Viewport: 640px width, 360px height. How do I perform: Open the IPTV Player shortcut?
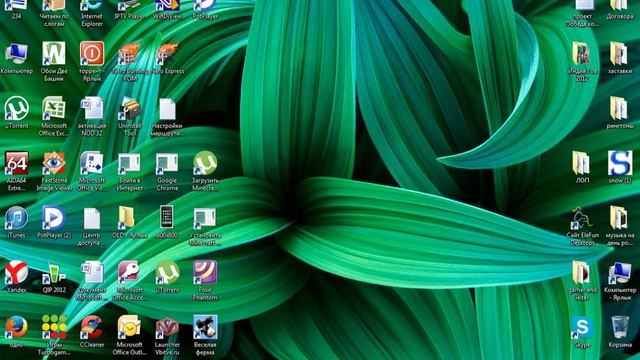(130, 10)
